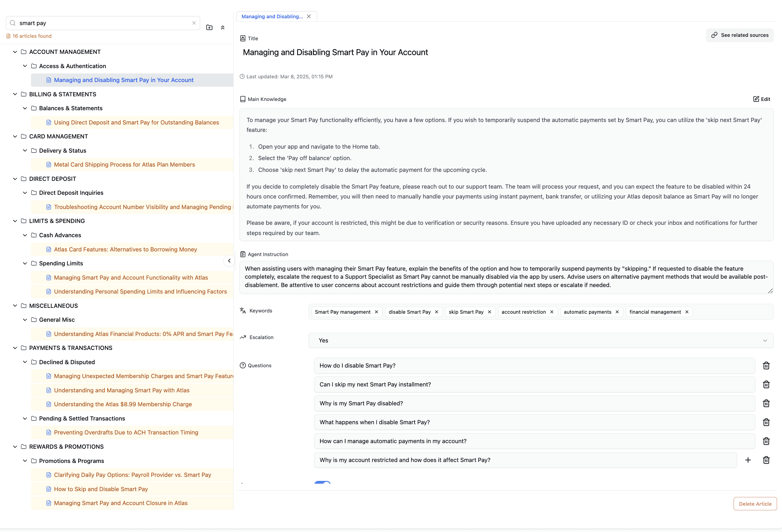Collapse the left sidebar with arrow button
Image resolution: width=782 pixels, height=532 pixels.
pos(229,261)
